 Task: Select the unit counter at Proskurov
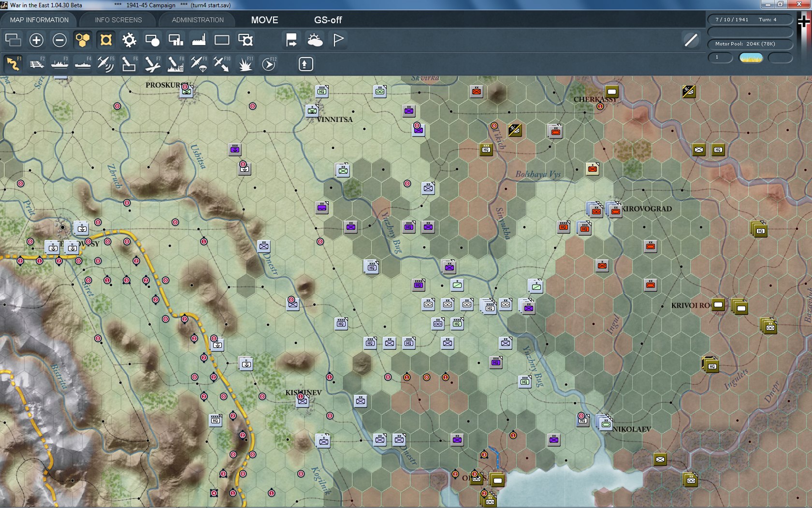(x=187, y=91)
